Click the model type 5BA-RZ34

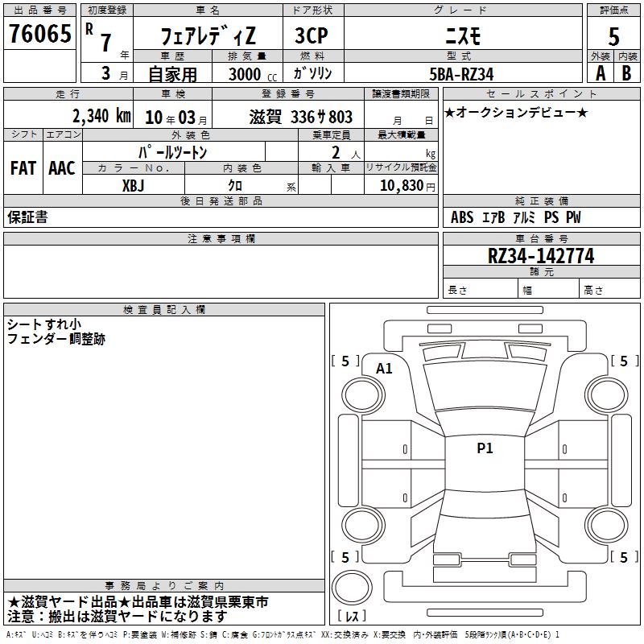(x=462, y=73)
